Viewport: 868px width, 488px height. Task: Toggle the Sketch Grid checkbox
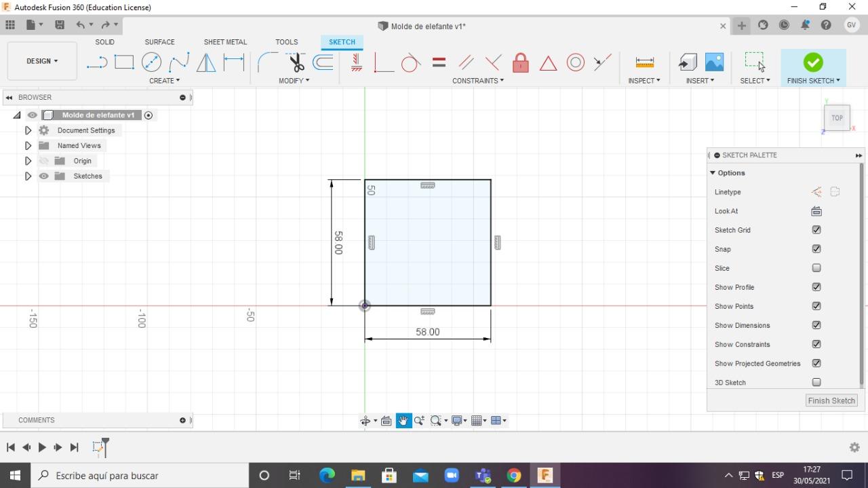click(816, 230)
